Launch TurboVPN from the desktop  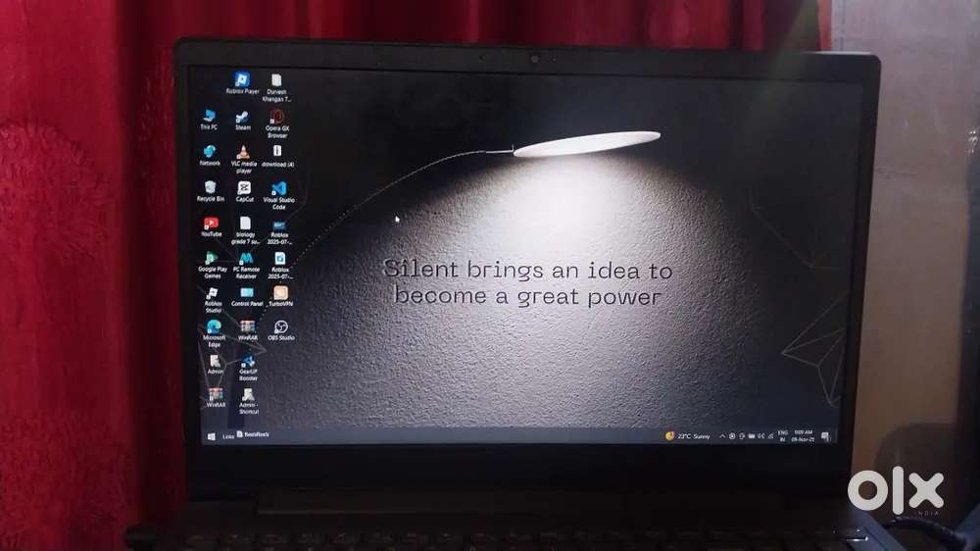point(280,296)
